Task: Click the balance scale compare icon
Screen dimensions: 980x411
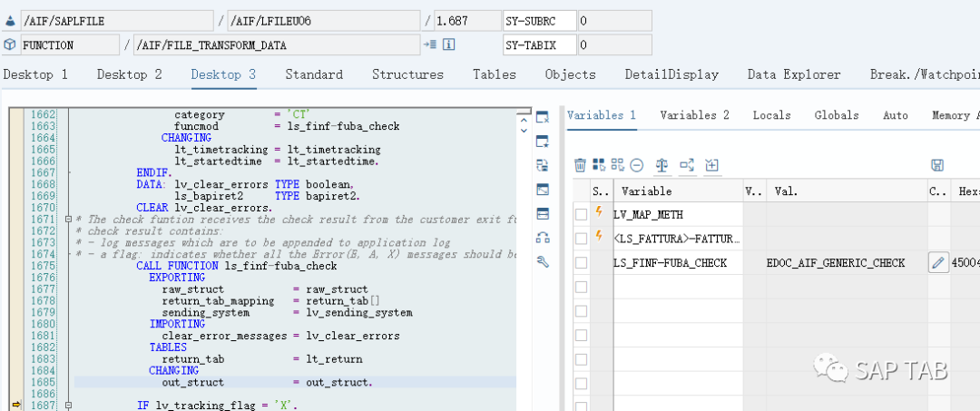Action: [662, 165]
